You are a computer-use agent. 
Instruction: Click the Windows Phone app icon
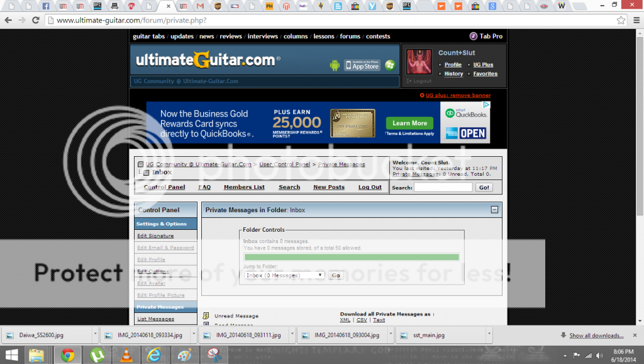pos(390,65)
